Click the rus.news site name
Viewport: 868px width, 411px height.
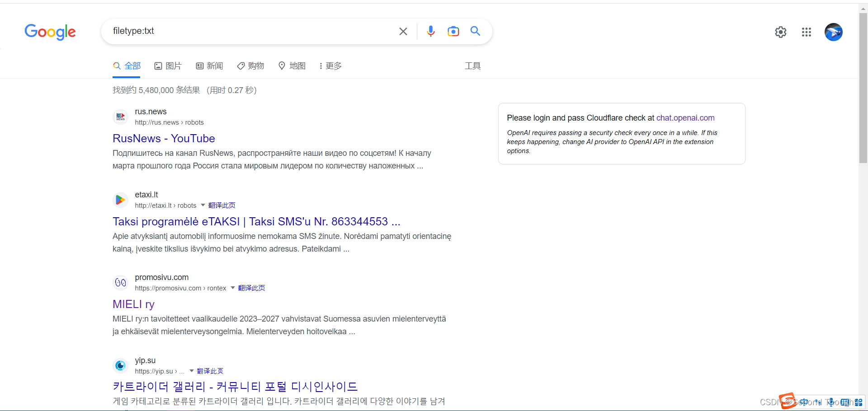[151, 112]
